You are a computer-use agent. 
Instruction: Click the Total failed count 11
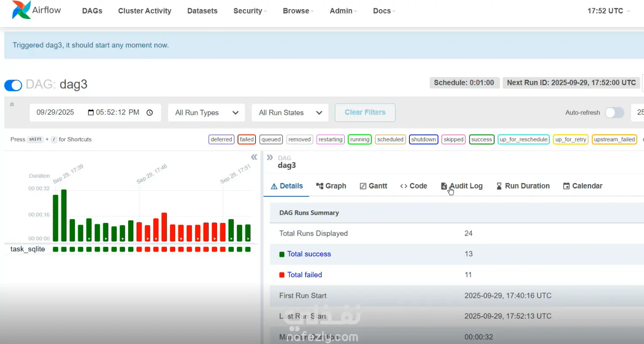point(468,275)
